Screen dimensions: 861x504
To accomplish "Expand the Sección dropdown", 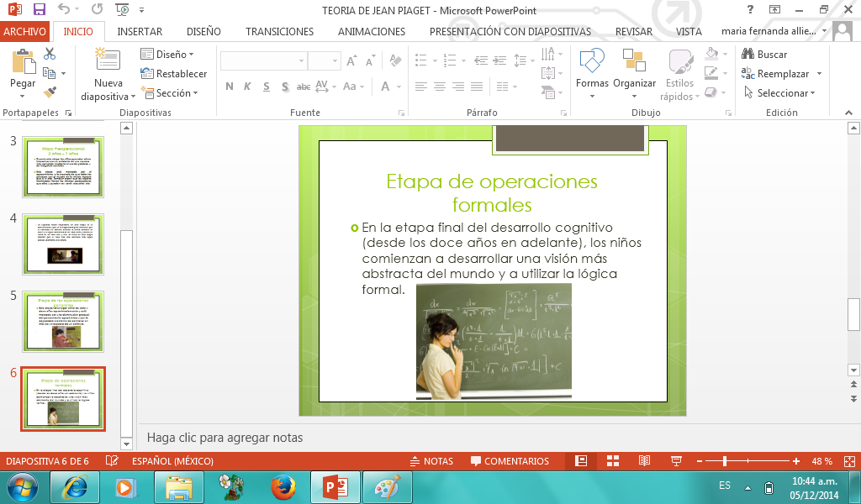I will coord(171,93).
